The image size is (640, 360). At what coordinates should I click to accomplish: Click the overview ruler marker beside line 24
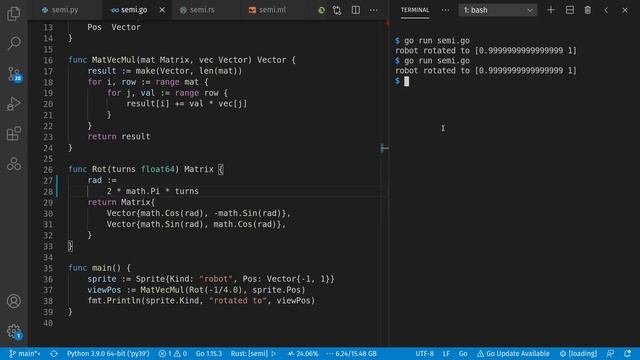pos(384,148)
